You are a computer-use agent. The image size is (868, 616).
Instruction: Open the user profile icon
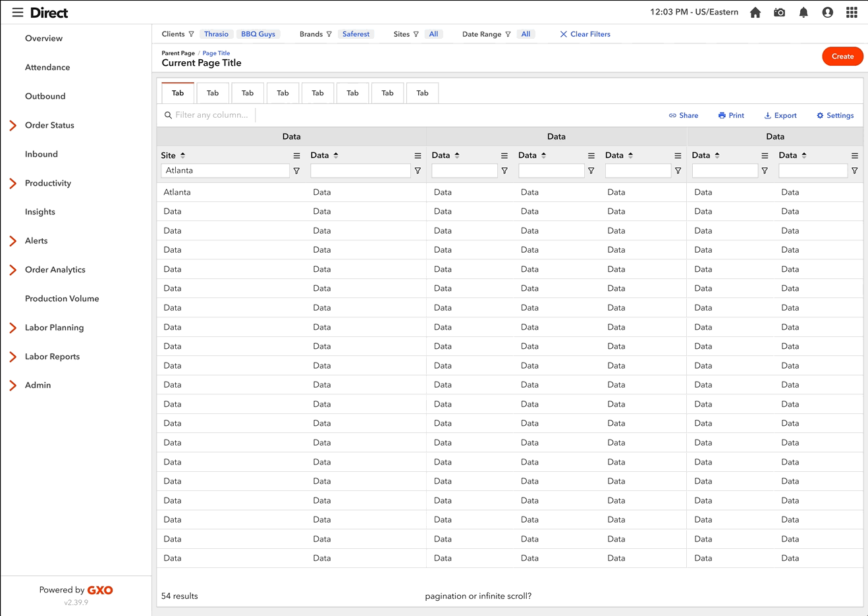coord(827,12)
